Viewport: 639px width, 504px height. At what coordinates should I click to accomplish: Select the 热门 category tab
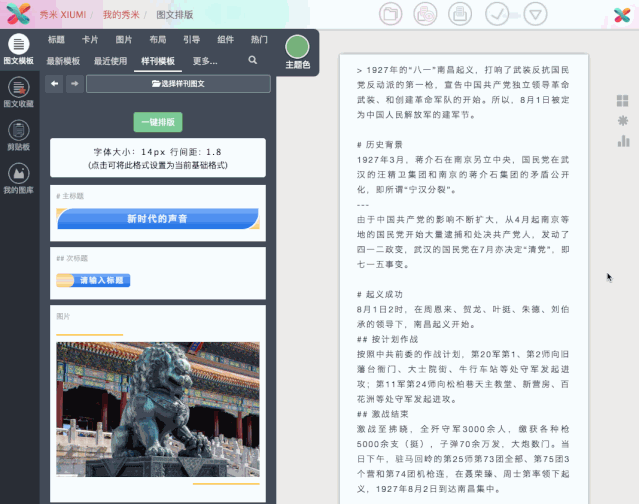click(259, 40)
